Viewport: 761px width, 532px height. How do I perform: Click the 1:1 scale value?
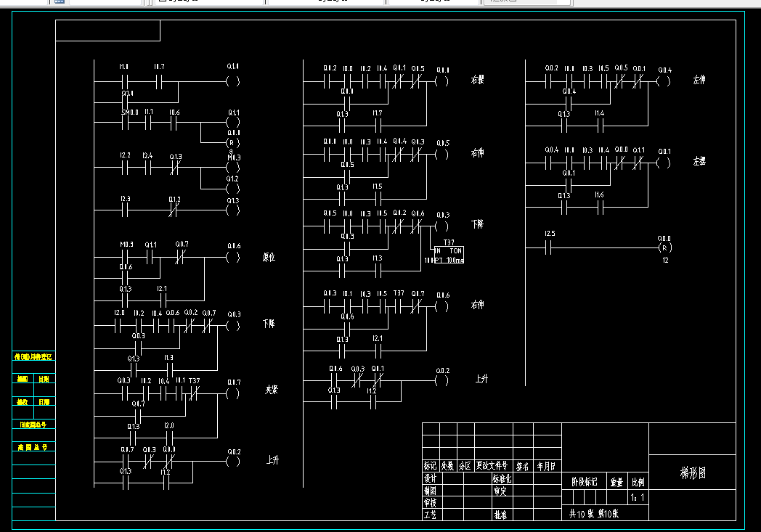[638, 498]
